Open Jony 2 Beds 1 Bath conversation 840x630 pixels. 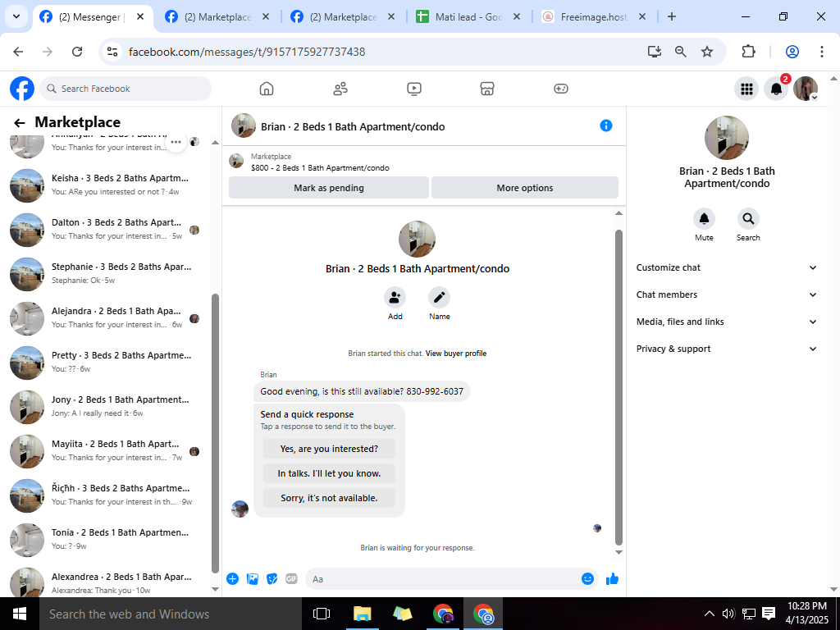tap(106, 407)
